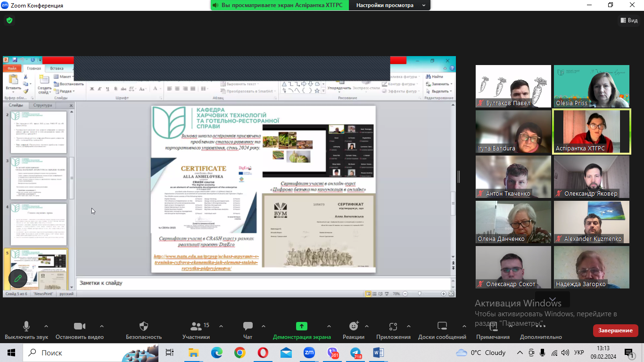Expand video options arrow beside Stop Video
This screenshot has height=362, width=644.
[x=102, y=326]
